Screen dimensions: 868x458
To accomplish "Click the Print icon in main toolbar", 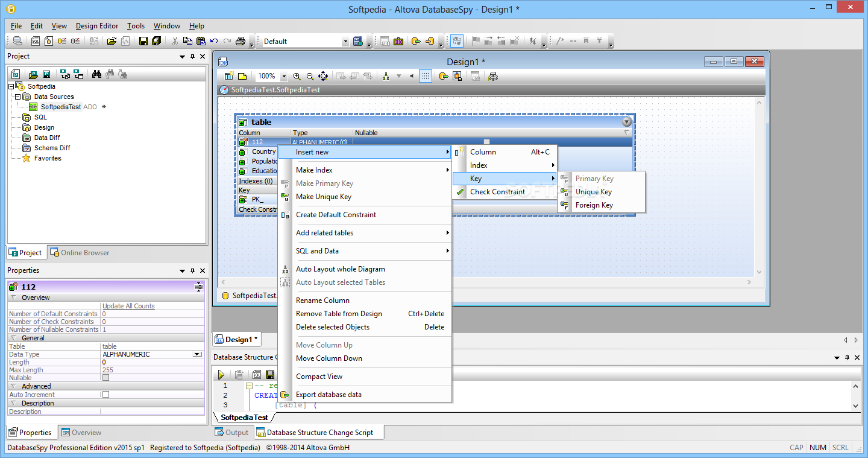I will (240, 41).
